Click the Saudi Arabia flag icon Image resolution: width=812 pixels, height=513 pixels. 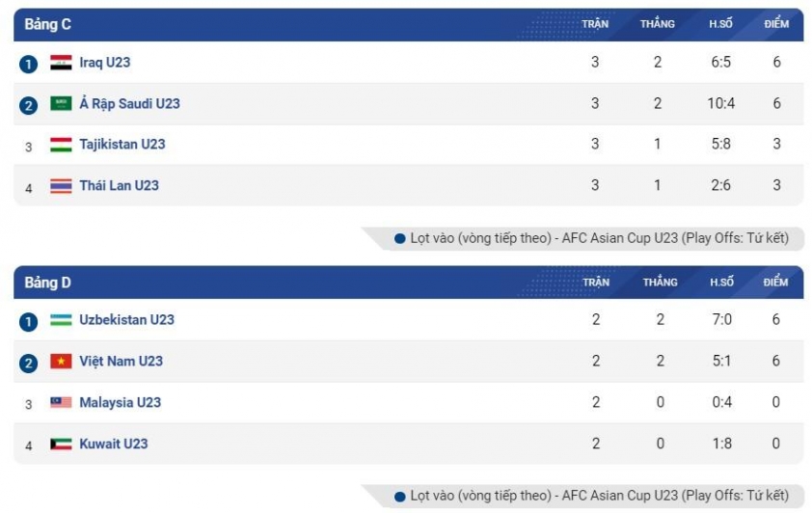(x=61, y=103)
